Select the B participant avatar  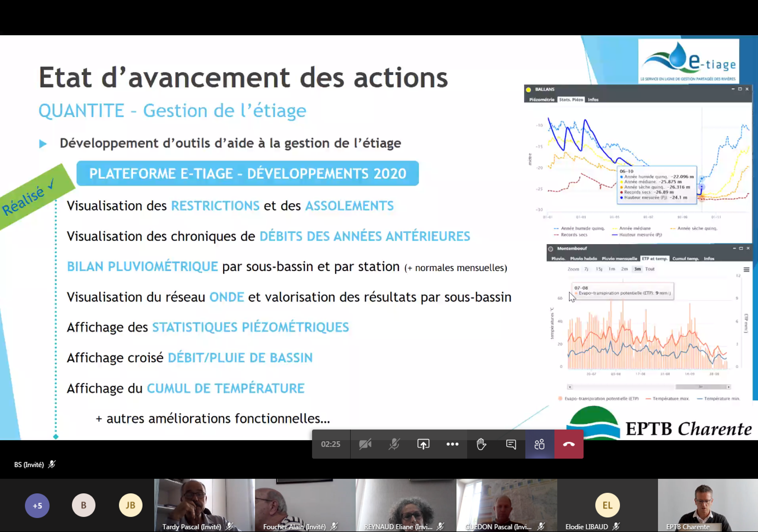[x=84, y=505]
